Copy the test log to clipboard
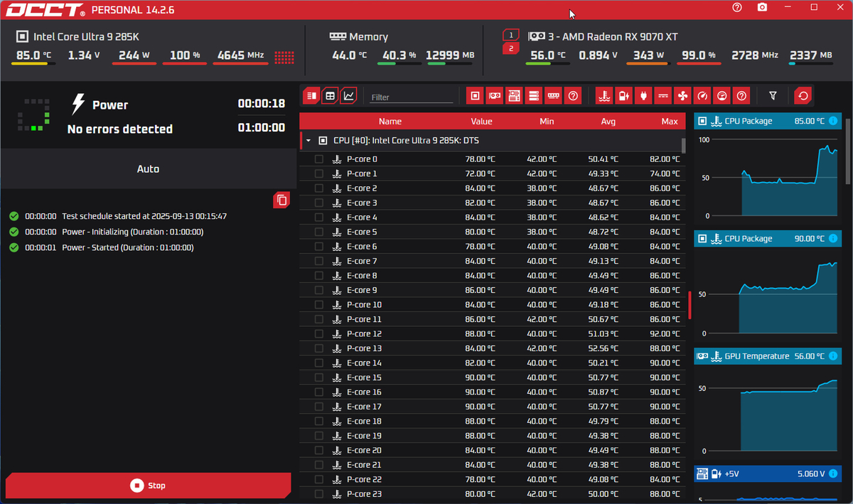 282,200
